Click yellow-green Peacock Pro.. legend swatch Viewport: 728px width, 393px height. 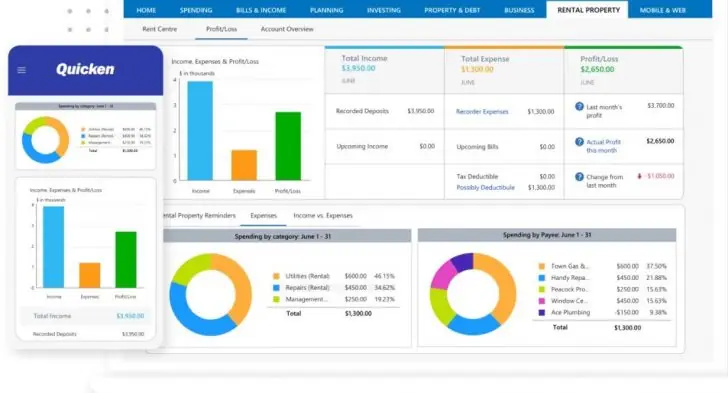point(541,289)
